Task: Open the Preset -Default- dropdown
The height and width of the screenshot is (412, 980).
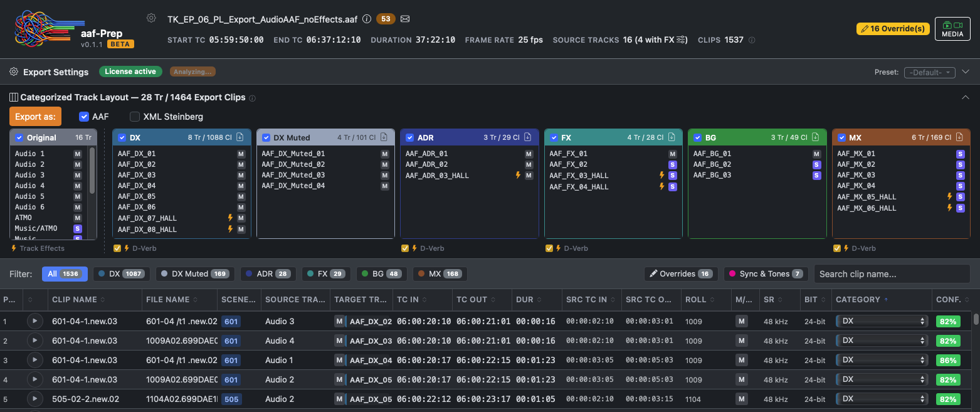Action: click(929, 72)
